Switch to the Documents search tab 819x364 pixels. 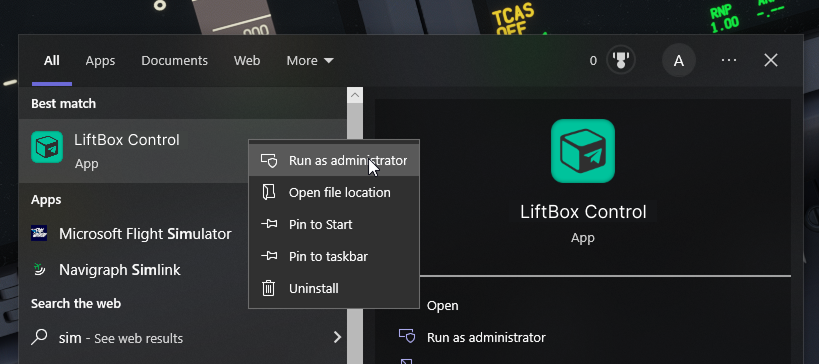pyautogui.click(x=174, y=61)
